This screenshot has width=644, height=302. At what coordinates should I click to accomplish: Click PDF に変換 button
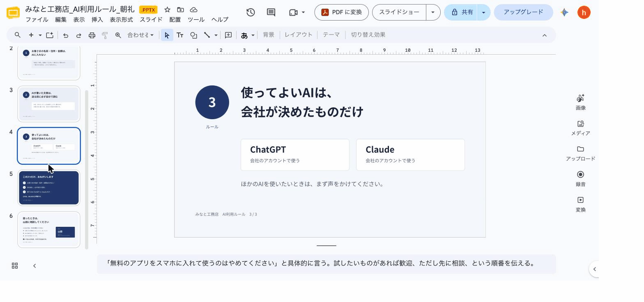pos(341,12)
